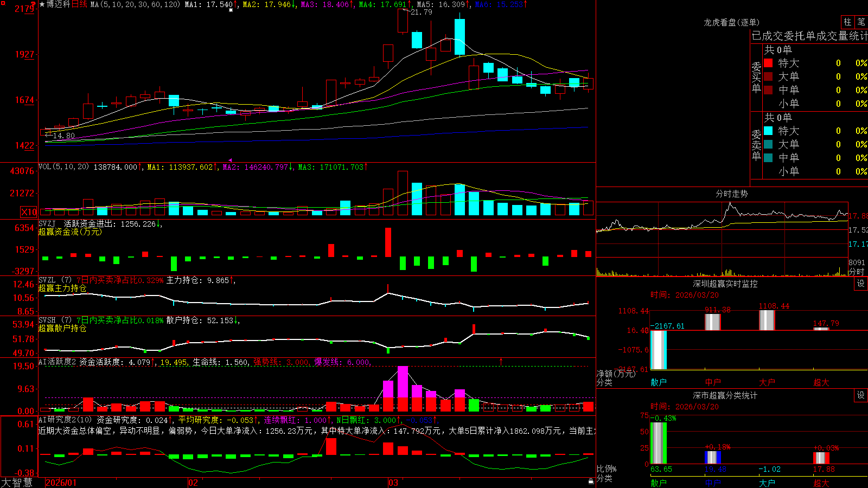
Task: Click the 已成交委托单成交量统计 header
Action: tap(809, 36)
